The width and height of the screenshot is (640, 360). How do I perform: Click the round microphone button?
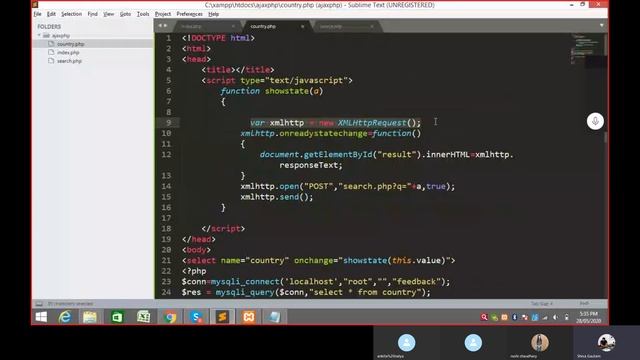tap(595, 121)
